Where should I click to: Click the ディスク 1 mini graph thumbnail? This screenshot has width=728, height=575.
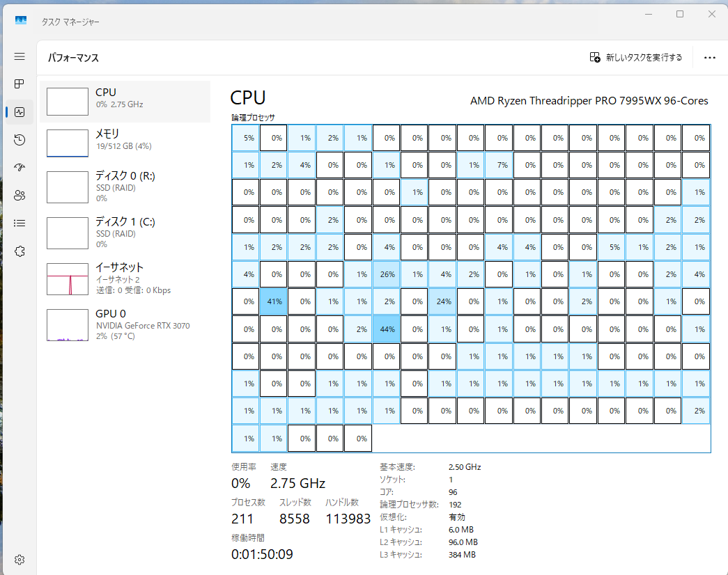click(x=68, y=233)
